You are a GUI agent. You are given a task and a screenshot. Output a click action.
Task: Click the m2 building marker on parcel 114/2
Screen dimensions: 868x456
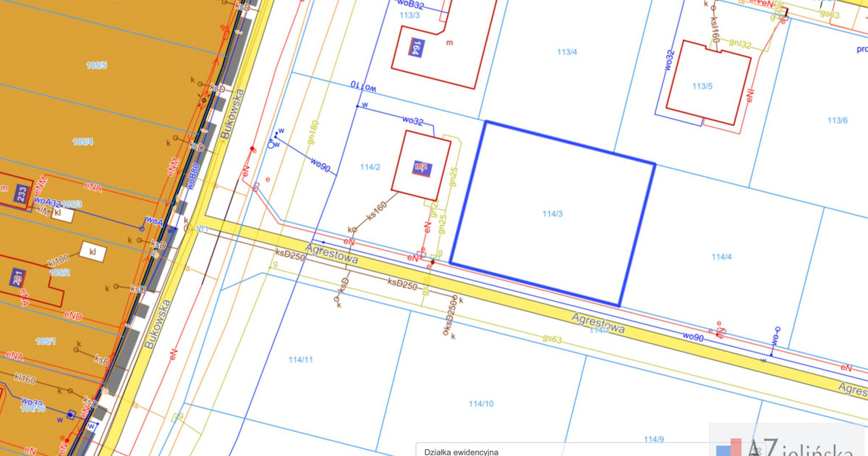pyautogui.click(x=421, y=168)
